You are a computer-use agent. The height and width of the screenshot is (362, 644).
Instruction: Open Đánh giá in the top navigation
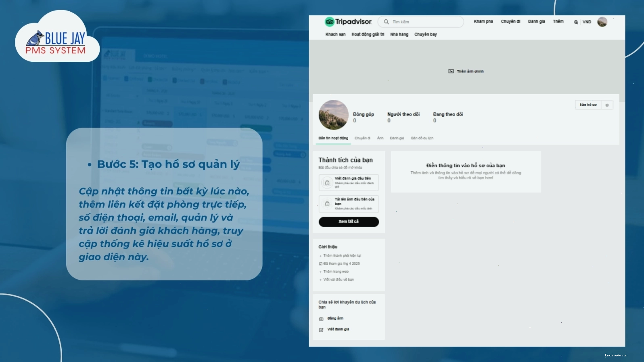(536, 21)
